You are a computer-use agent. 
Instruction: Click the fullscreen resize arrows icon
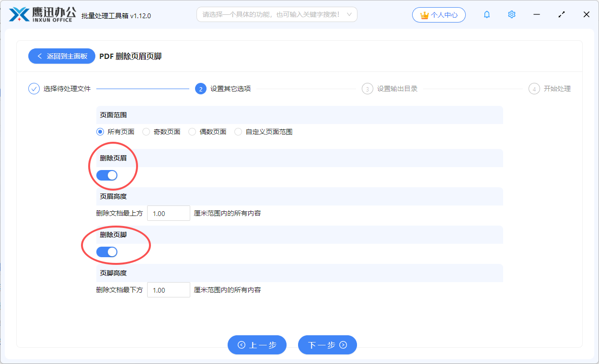[561, 14]
